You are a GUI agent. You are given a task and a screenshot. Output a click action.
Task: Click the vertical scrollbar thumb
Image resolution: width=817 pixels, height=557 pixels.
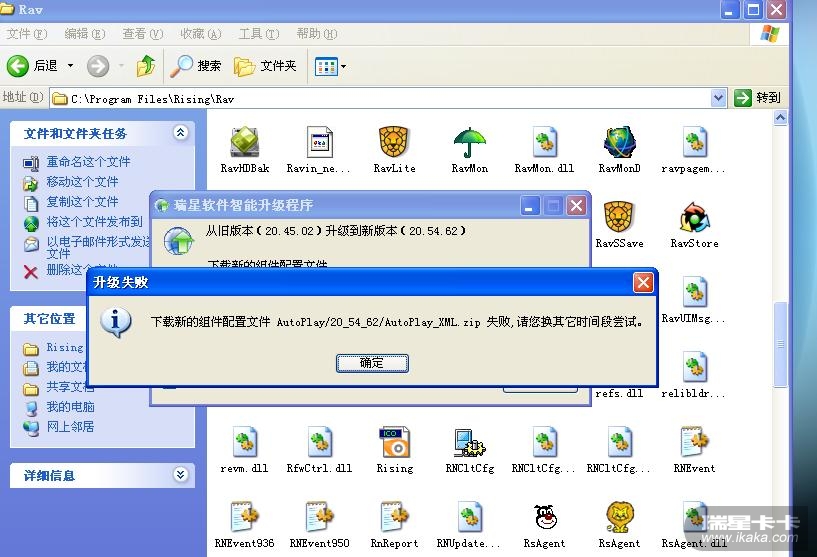[x=780, y=344]
